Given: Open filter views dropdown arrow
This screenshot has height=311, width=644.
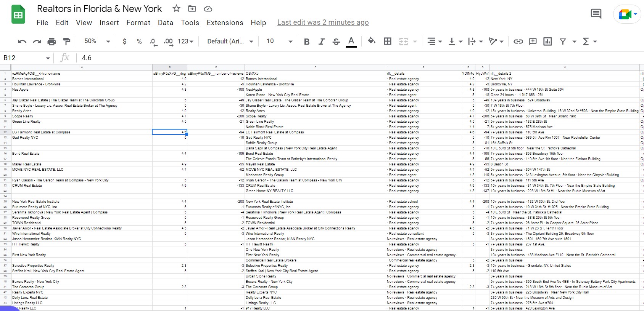Looking at the screenshot, I should tap(574, 42).
